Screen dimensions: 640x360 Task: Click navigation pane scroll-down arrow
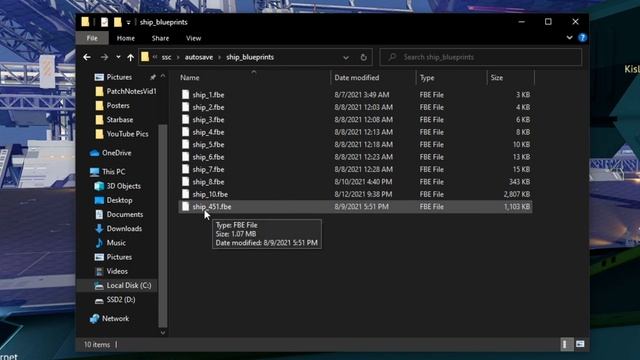click(163, 333)
